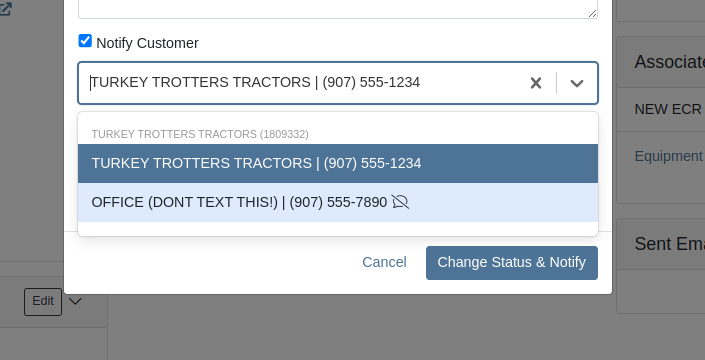Screen dimensions: 705x360
Task: Uncheck the Notify Customer checkbox
Action: [x=85, y=41]
